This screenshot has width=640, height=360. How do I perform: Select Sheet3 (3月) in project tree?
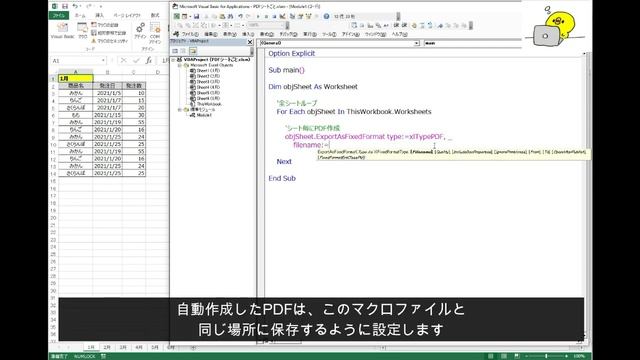pyautogui.click(x=205, y=82)
